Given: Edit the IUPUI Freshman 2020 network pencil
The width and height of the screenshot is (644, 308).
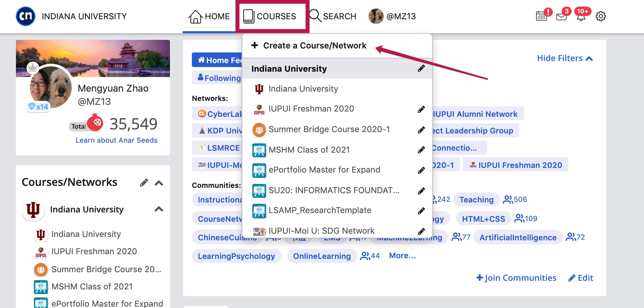Looking at the screenshot, I should (422, 109).
